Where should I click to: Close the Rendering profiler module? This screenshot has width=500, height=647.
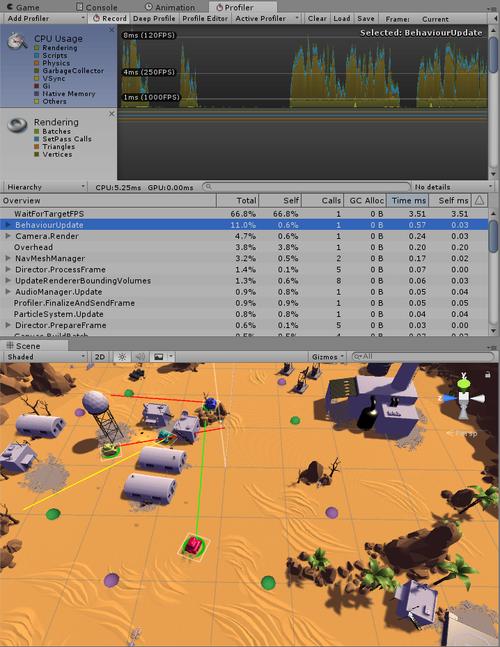click(111, 113)
